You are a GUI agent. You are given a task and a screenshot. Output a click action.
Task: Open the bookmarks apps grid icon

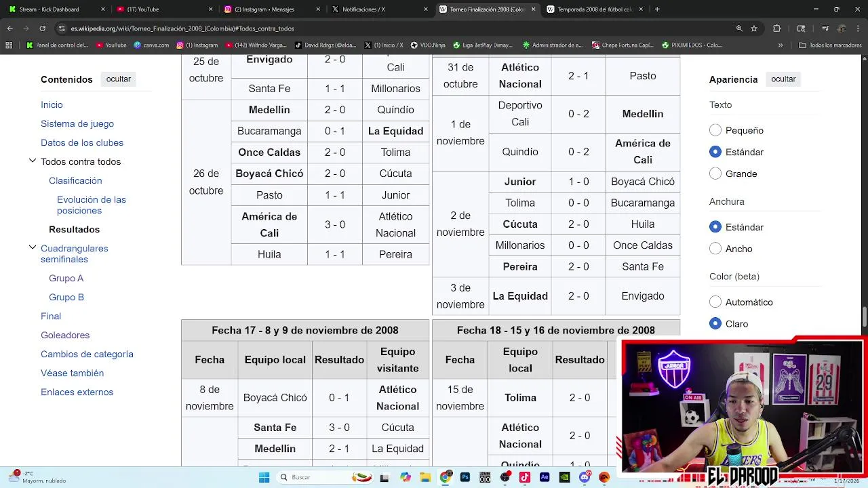[x=9, y=45]
